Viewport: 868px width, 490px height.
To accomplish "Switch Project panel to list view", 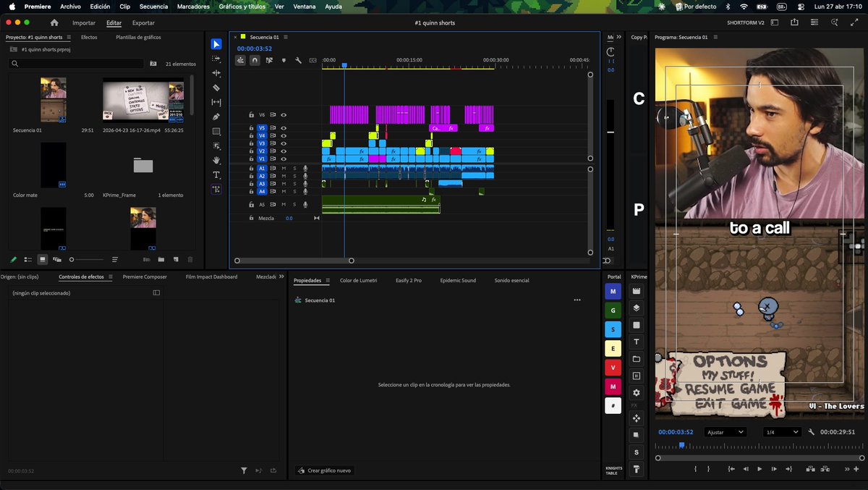I will pyautogui.click(x=27, y=259).
